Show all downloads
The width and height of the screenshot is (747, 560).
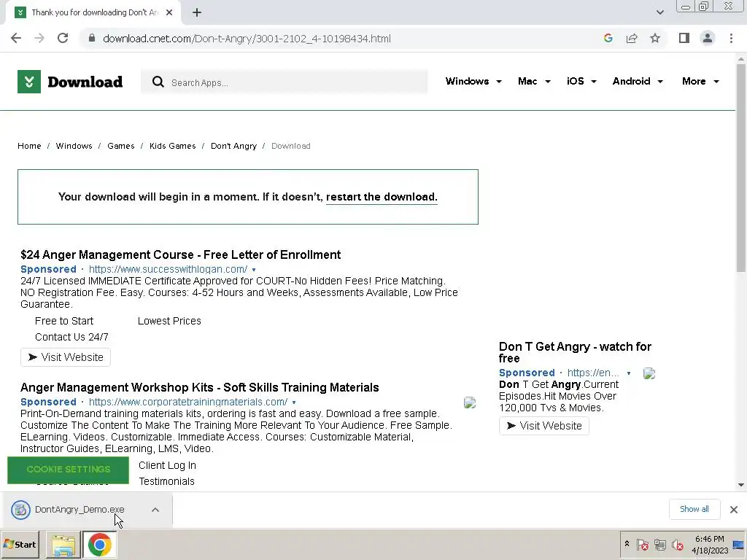pyautogui.click(x=694, y=509)
